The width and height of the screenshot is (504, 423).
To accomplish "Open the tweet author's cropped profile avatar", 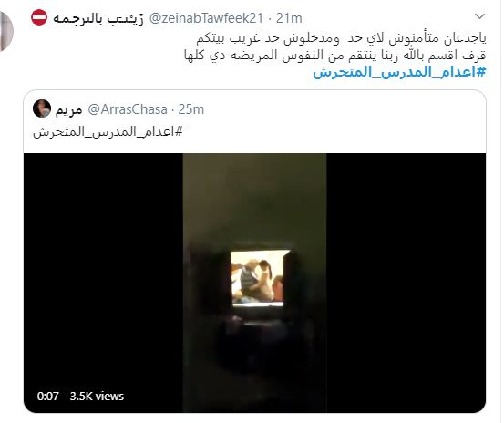I will click(x=6, y=31).
